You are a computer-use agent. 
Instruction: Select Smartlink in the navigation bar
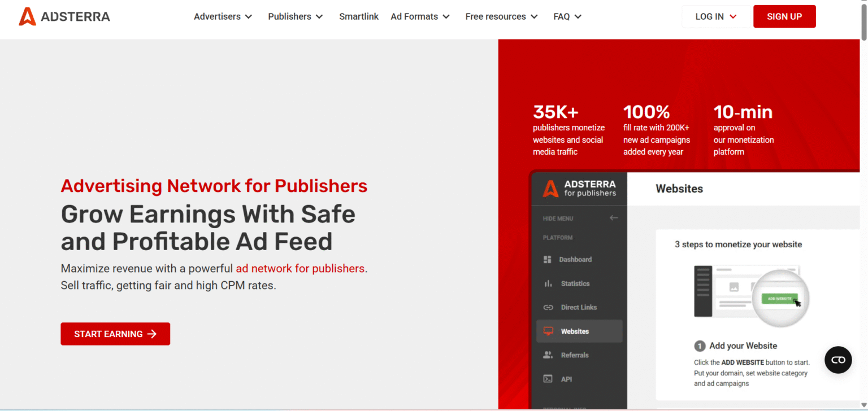[x=359, y=16]
